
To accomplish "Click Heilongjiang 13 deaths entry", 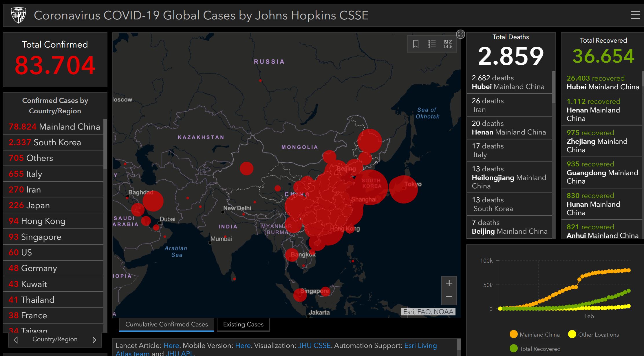I will tap(509, 177).
